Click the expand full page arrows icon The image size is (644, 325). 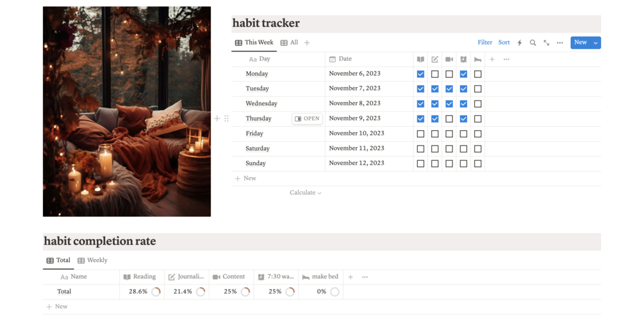point(547,43)
